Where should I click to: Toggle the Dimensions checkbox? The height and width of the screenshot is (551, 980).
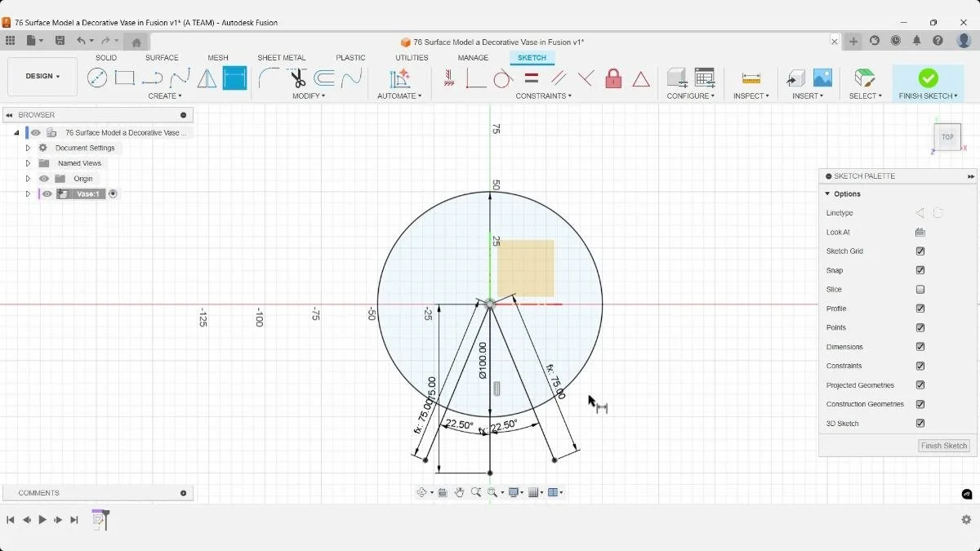click(x=920, y=347)
